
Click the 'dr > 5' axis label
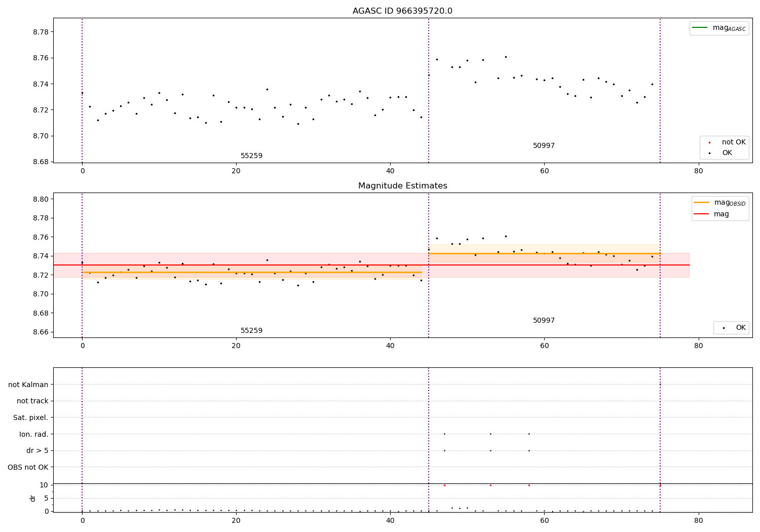coord(37,450)
